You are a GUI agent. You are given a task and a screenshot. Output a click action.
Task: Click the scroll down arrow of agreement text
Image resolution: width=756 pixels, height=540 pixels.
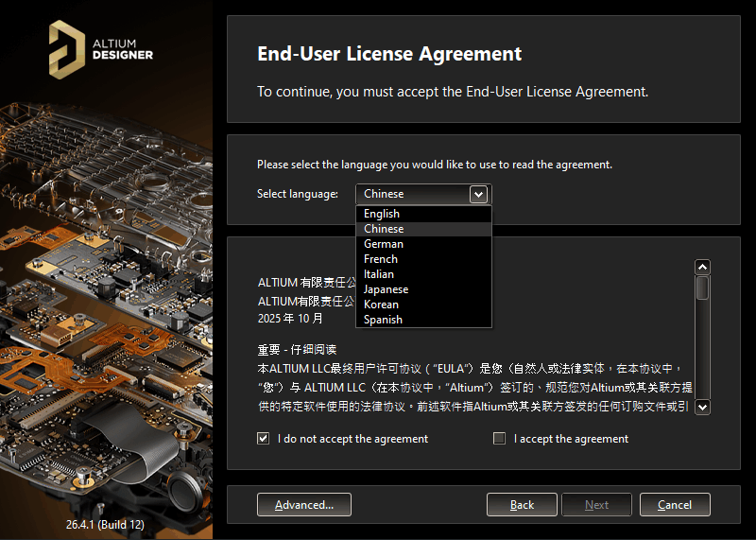[x=702, y=407]
